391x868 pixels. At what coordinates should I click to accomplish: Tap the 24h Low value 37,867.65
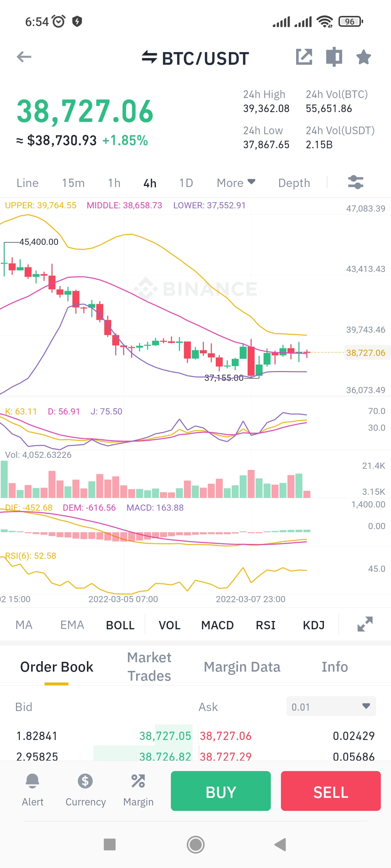pos(266,145)
